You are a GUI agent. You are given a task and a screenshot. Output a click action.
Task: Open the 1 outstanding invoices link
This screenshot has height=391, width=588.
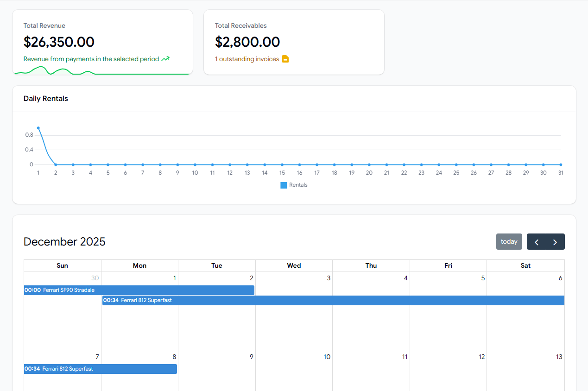(x=247, y=59)
